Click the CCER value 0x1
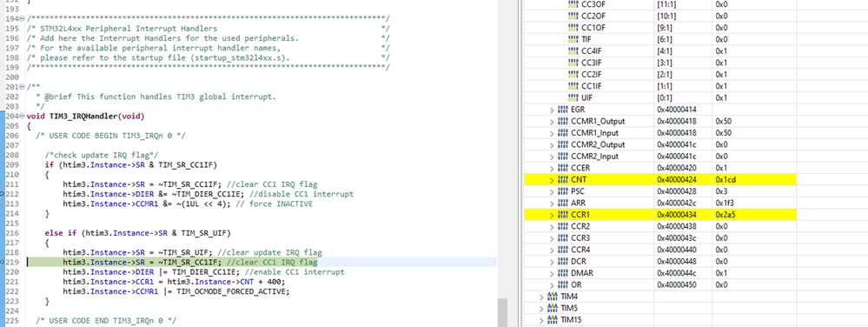The width and height of the screenshot is (868, 327). (721, 168)
